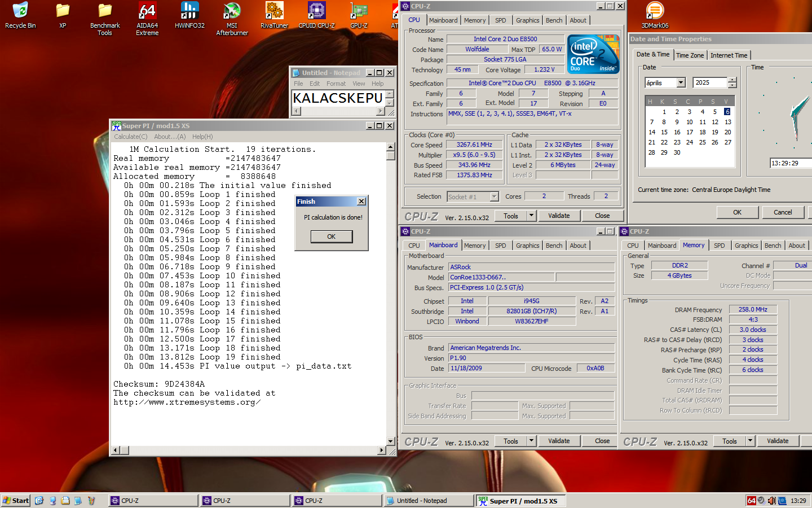Open Notepad Format menu
Screen dimensions: 812x508
(336, 84)
